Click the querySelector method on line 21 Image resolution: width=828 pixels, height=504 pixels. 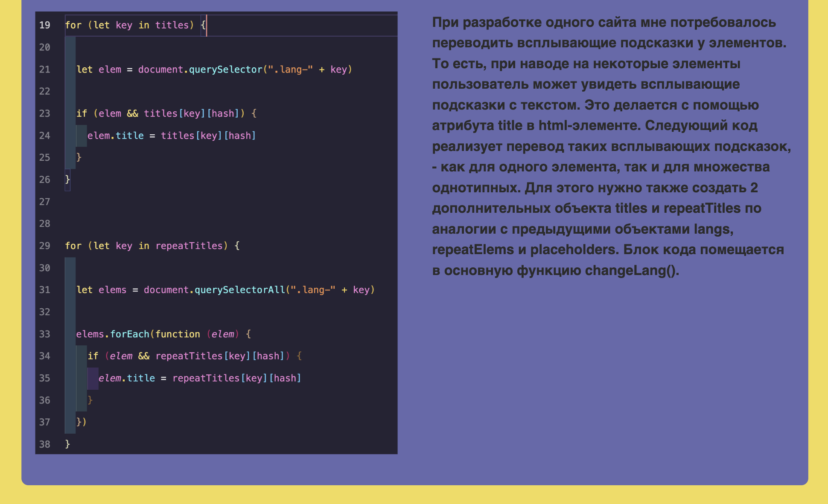(x=225, y=70)
